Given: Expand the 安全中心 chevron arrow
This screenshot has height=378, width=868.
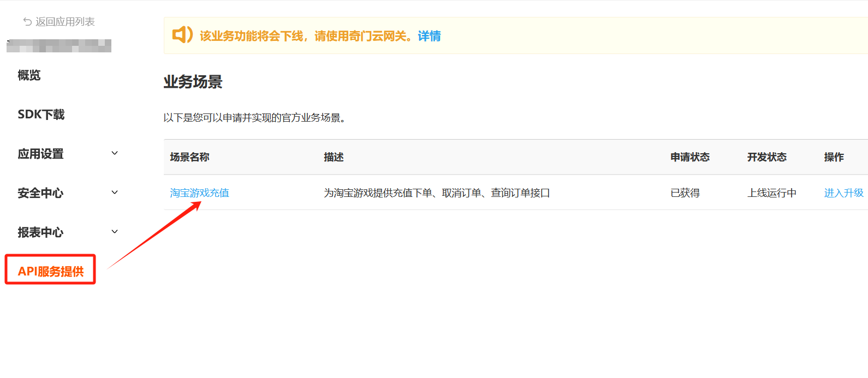Looking at the screenshot, I should click(115, 193).
